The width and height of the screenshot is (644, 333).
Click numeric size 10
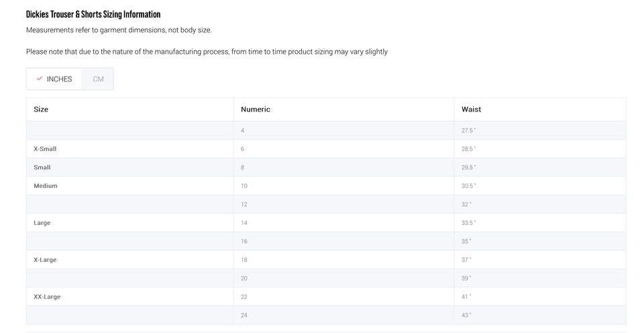[x=244, y=186]
